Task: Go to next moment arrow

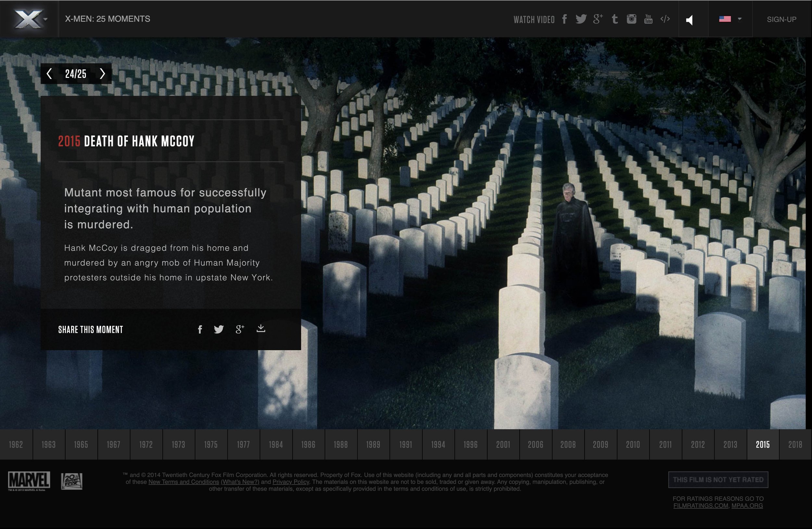Action: [x=102, y=74]
